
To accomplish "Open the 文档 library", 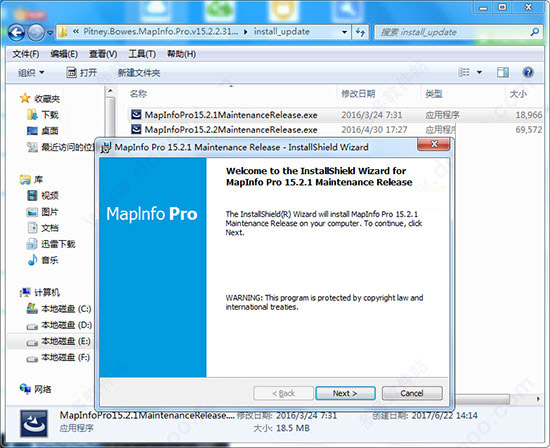I will (43, 228).
